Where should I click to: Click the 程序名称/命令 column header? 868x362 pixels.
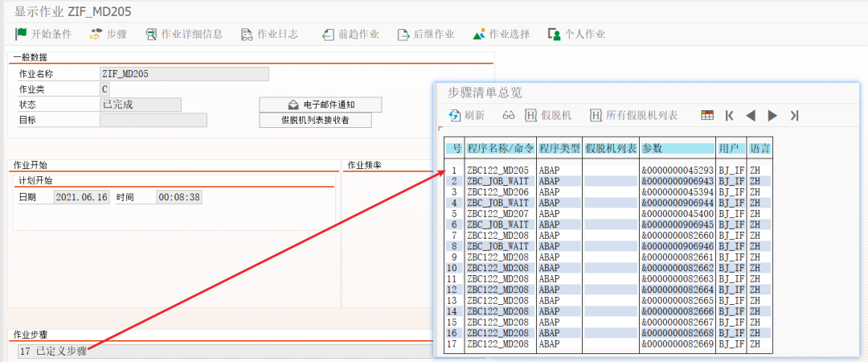pyautogui.click(x=501, y=149)
